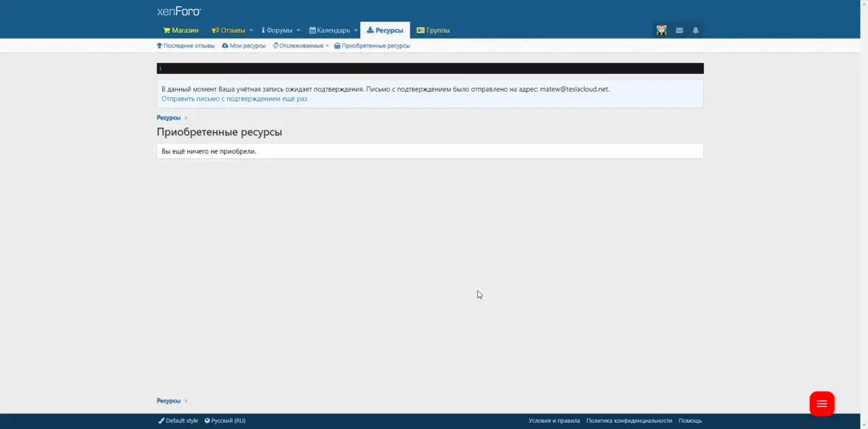The image size is (868, 429).
Task: Open the Группы tab
Action: point(433,31)
